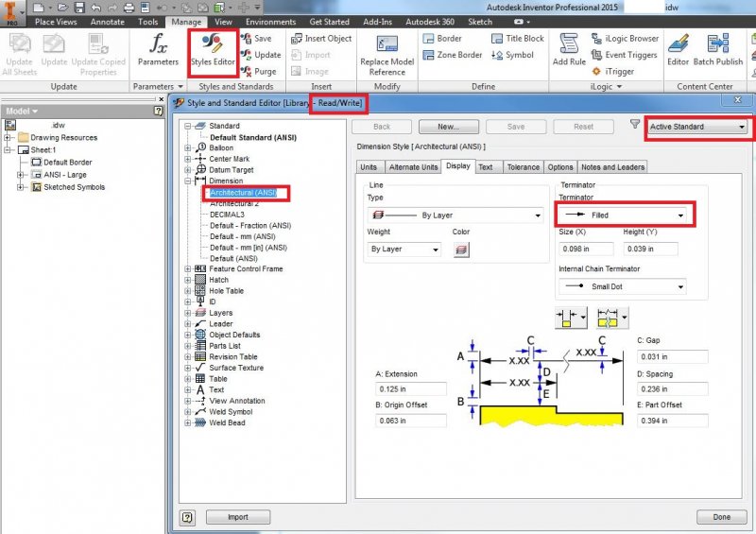Open the Weight By Layer dropdown

tap(404, 250)
